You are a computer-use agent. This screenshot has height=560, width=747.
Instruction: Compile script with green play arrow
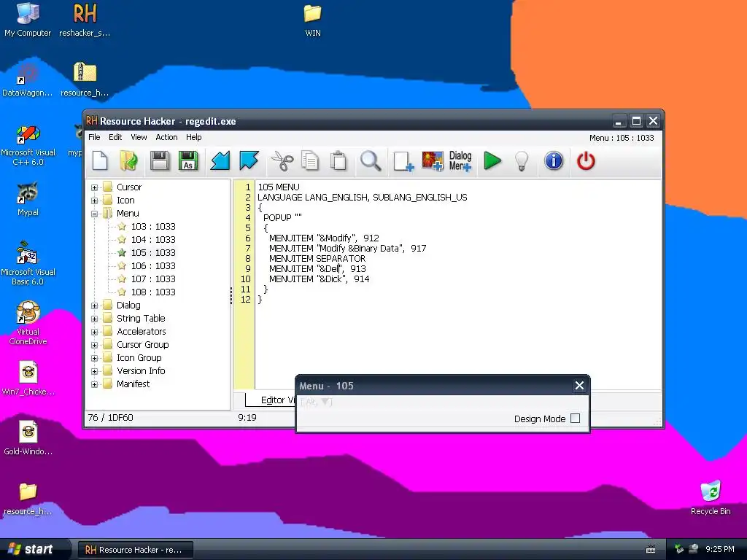492,161
